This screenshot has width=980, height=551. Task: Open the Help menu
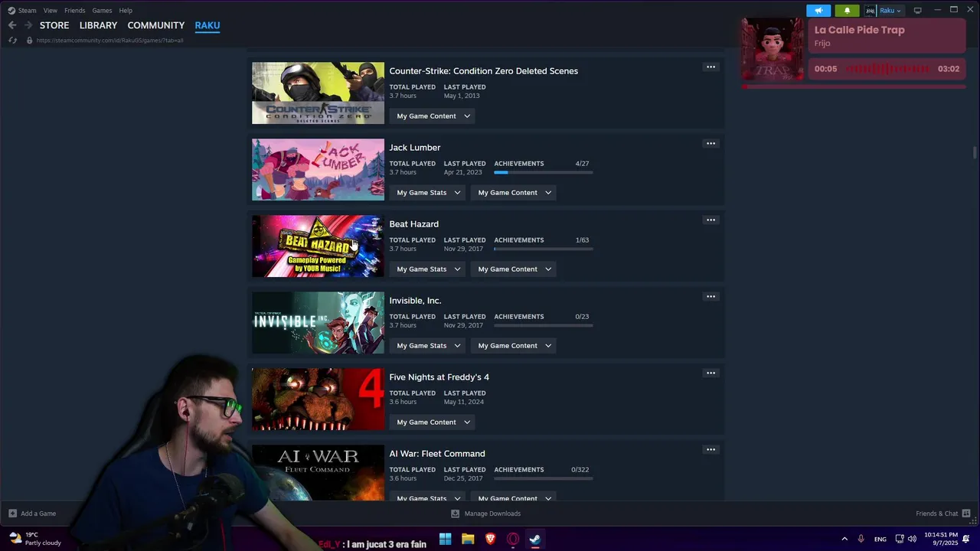[x=126, y=11]
